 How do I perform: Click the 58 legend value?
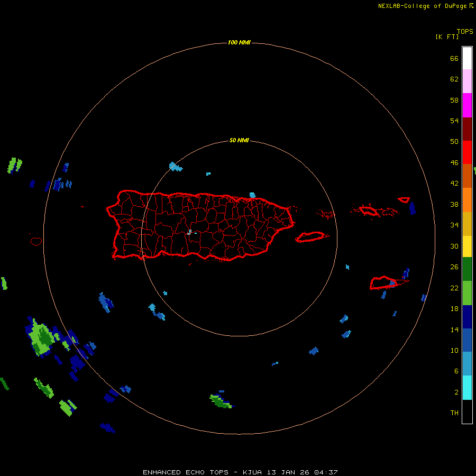[454, 100]
